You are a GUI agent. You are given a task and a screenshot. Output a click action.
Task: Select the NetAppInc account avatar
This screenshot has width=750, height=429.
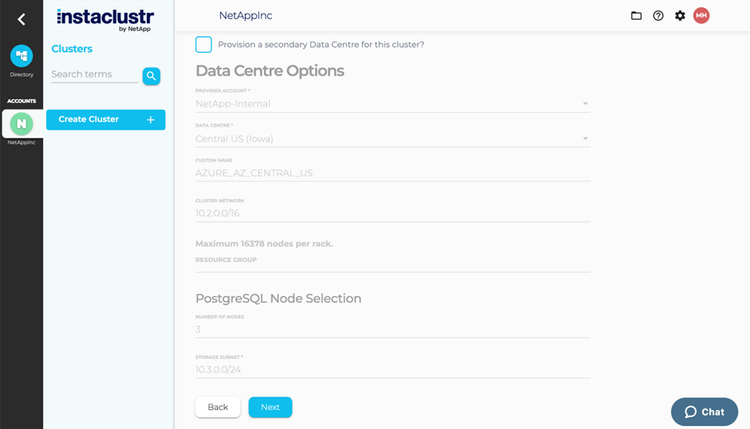tap(21, 123)
